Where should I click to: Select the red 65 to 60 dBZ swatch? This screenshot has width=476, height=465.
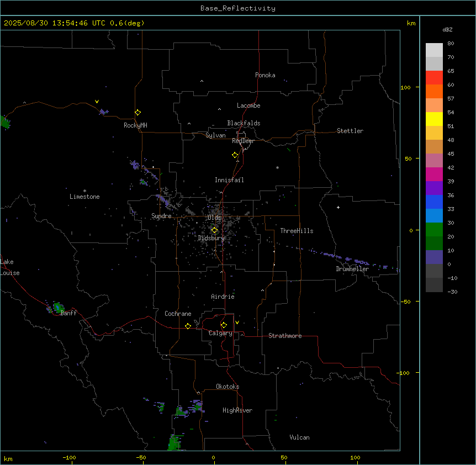pos(434,78)
